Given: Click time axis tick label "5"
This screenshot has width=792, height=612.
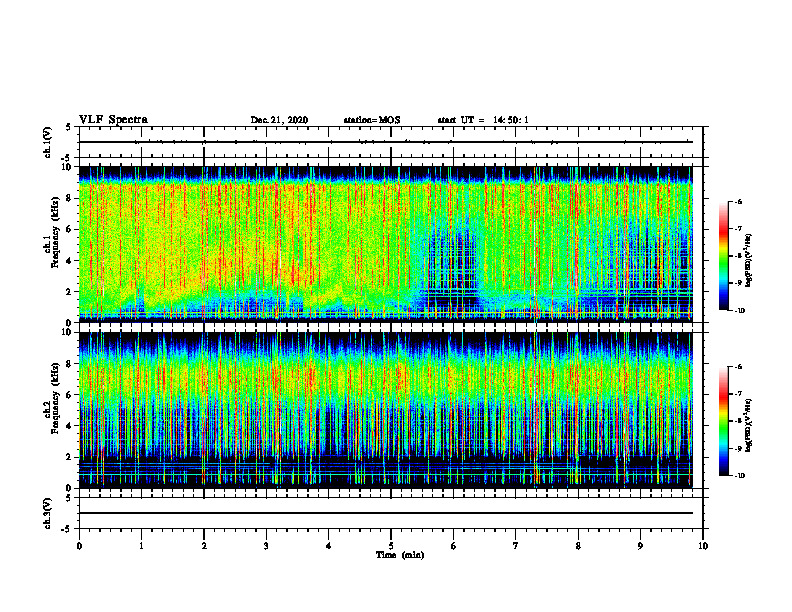Looking at the screenshot, I should [x=391, y=546].
